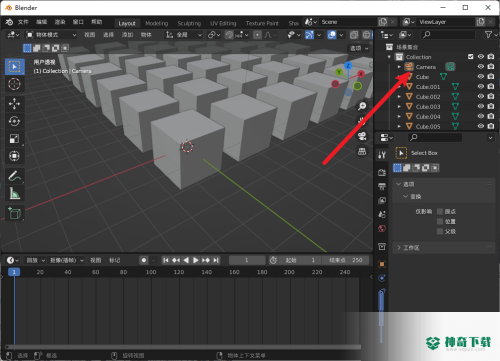Toggle the camera view icon in viewport
The height and width of the screenshot is (361, 500).
[x=362, y=136]
